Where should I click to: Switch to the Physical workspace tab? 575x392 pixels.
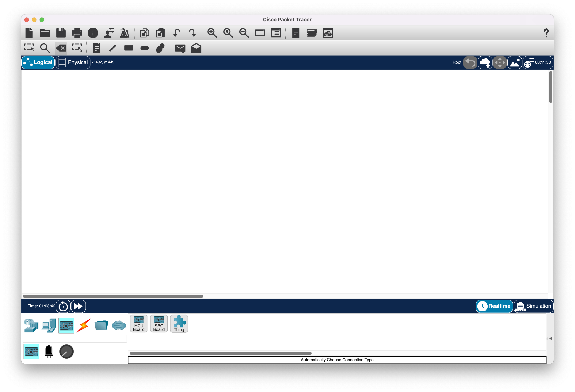click(73, 62)
